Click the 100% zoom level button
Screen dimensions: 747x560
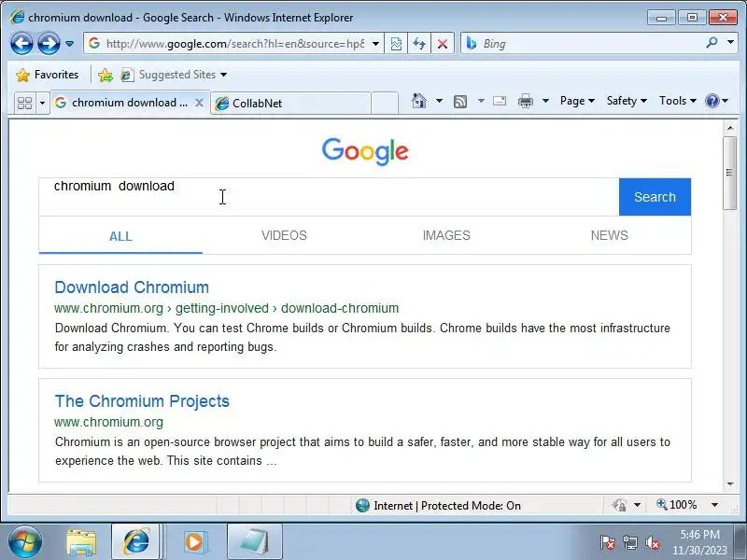(x=677, y=505)
